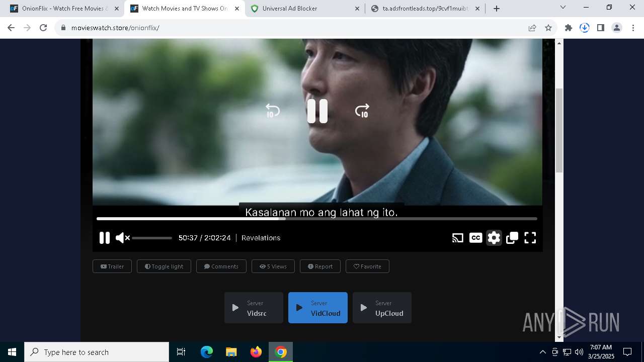Viewport: 644px width, 362px height.
Task: Expand the tab search dropdown
Action: pos(563,7)
